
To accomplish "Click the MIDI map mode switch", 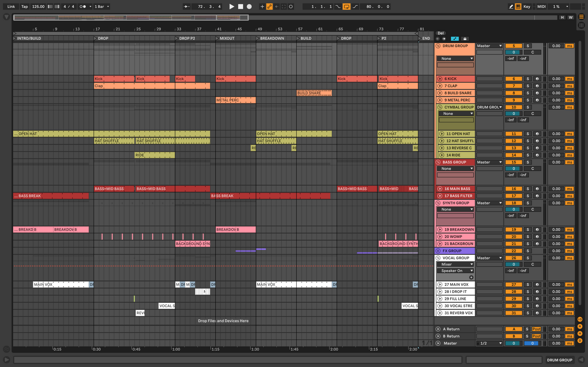I will [541, 7].
